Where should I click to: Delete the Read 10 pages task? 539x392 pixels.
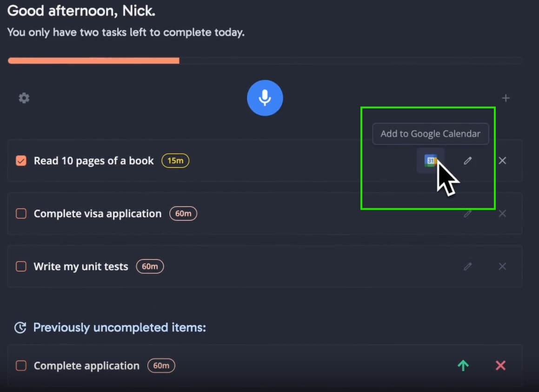(502, 160)
